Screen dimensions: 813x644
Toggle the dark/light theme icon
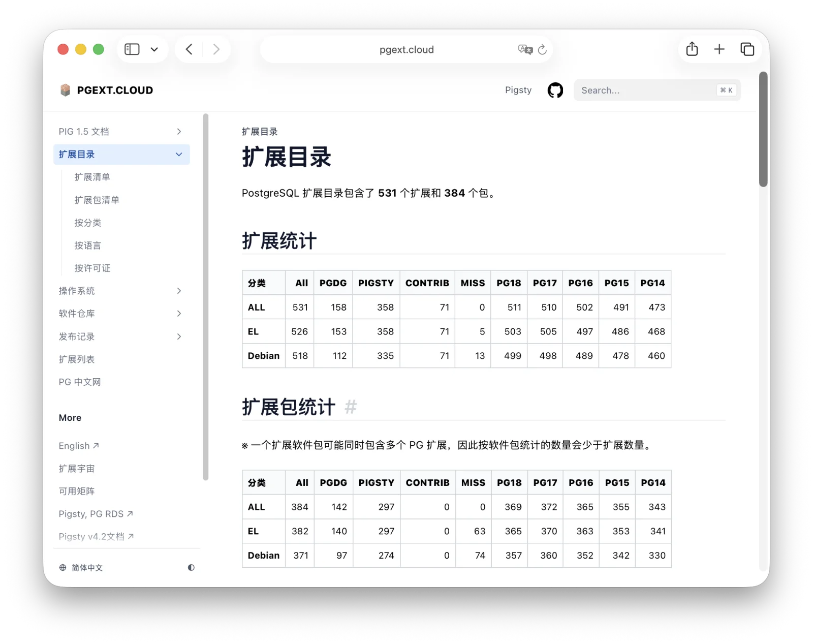[191, 568]
